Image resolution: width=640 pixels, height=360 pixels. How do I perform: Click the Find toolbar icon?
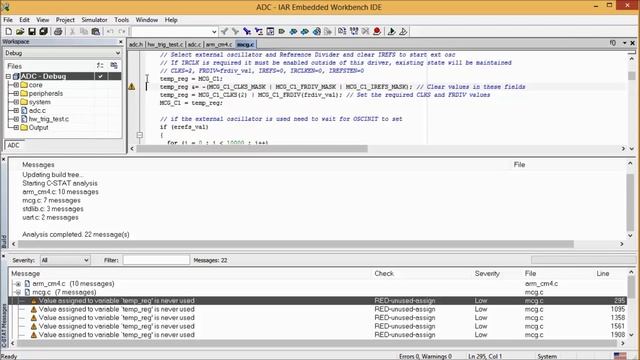(x=247, y=31)
